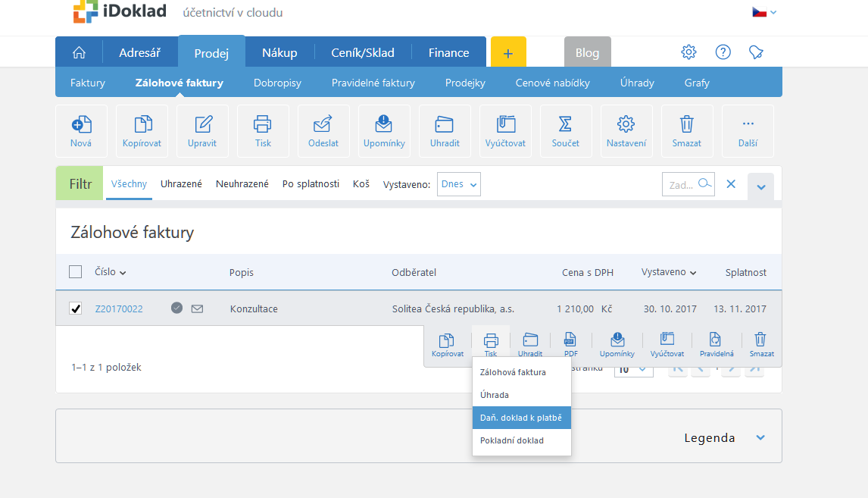Click the yellow plus quick-add button
This screenshot has width=868, height=498.
508,52
